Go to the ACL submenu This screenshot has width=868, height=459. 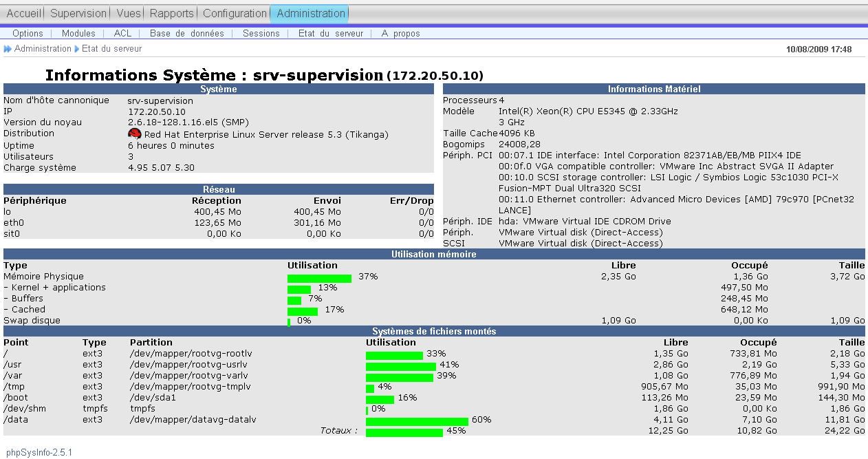[122, 33]
